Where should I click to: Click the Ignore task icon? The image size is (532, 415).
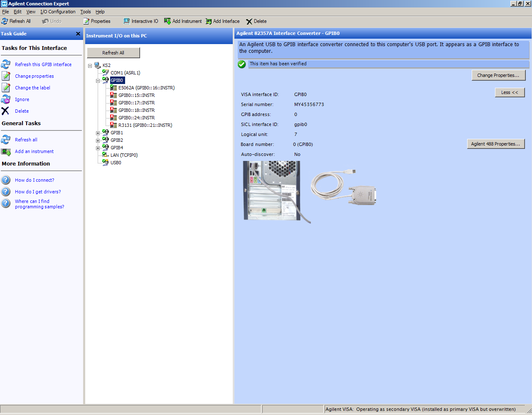click(x=6, y=99)
